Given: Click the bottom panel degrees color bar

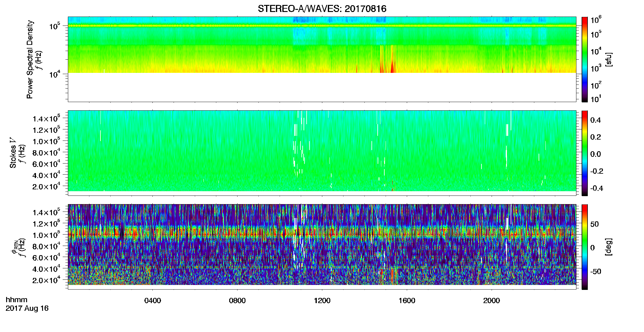Looking at the screenshot, I should point(585,247).
